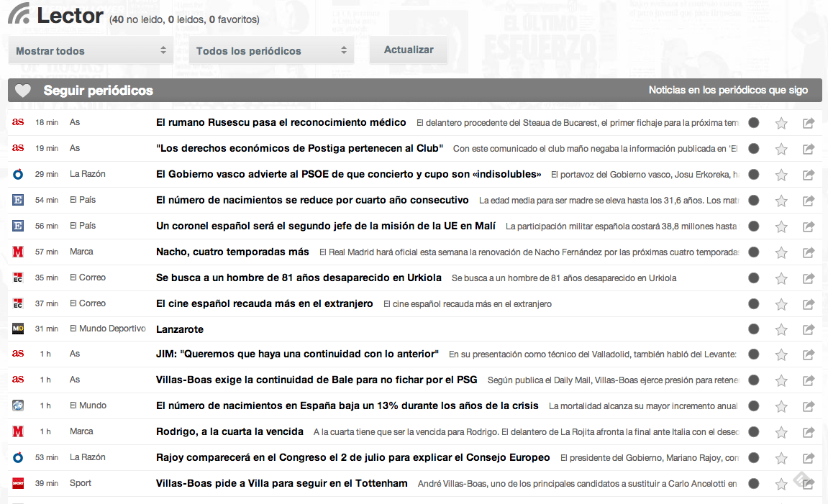Open headline Rajoy comparecerá en el Congreso
The height and width of the screenshot is (504, 828).
click(352, 457)
